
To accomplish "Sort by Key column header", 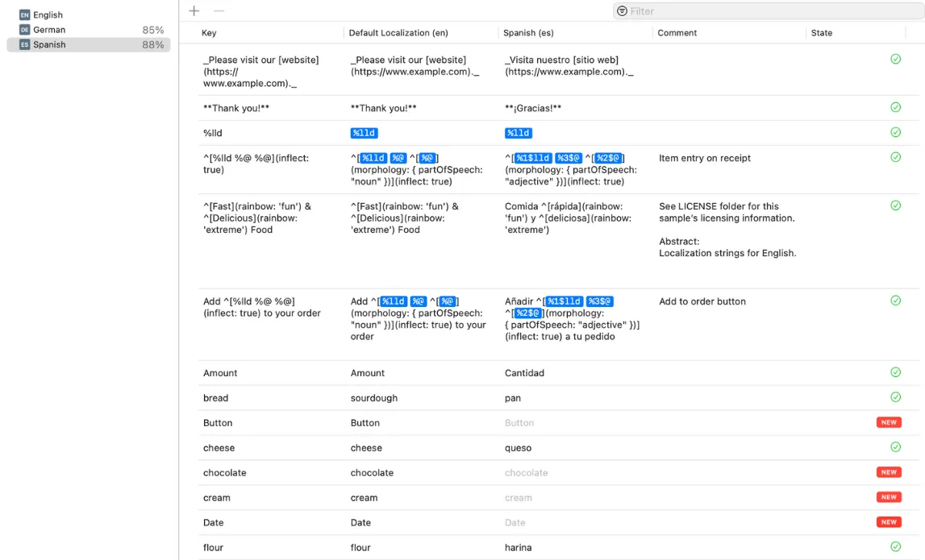I will click(x=209, y=33).
